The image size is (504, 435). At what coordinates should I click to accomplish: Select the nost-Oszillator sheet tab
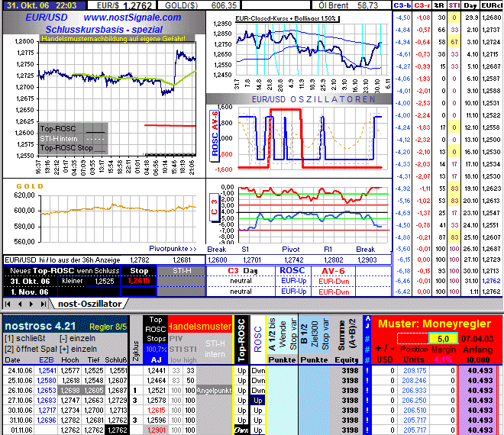(89, 304)
